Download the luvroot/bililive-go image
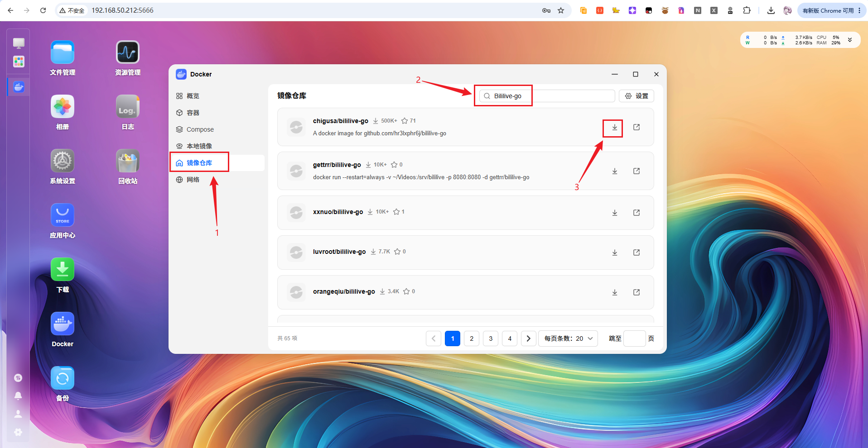Screen dimensions: 868x448 click(x=615, y=253)
